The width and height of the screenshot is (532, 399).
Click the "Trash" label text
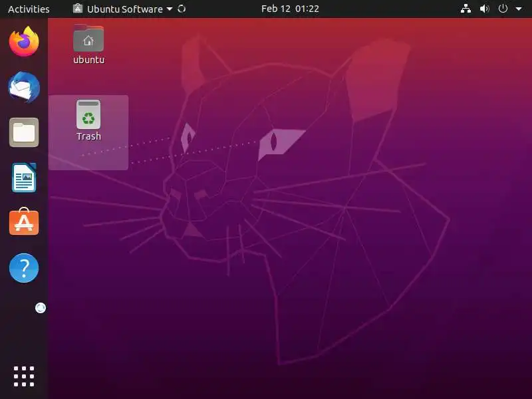[89, 136]
